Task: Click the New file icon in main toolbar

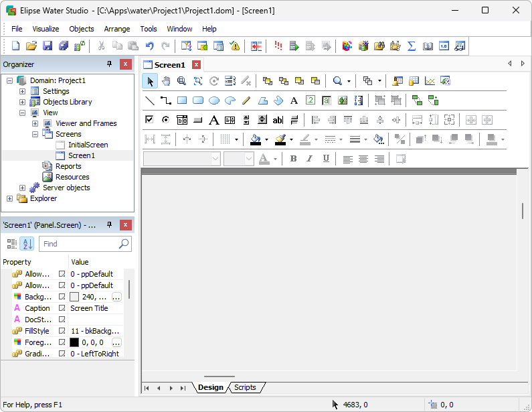Action: (15, 46)
